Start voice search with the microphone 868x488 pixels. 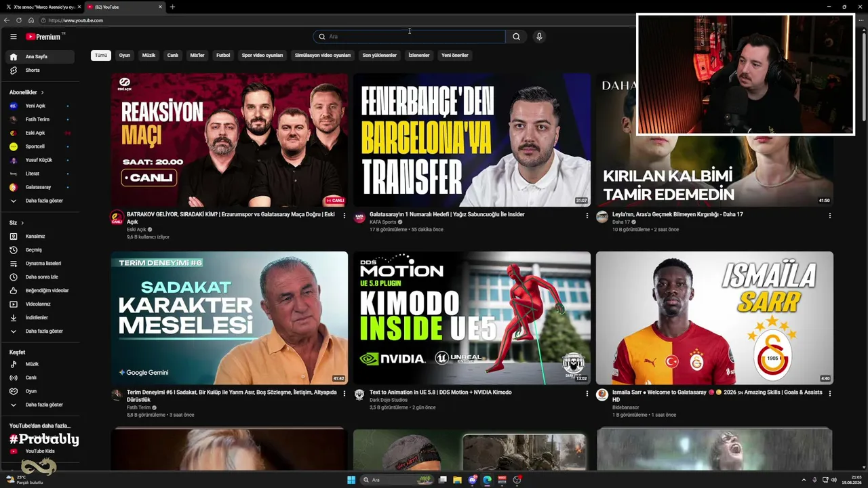pyautogui.click(x=539, y=37)
